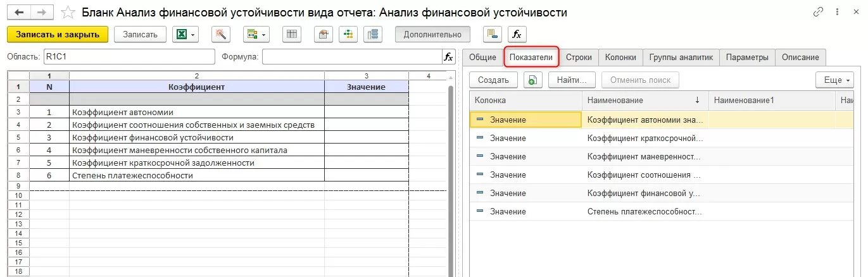The height and width of the screenshot is (277, 868).
Task: Click the Колонка column header in list
Action: (526, 100)
